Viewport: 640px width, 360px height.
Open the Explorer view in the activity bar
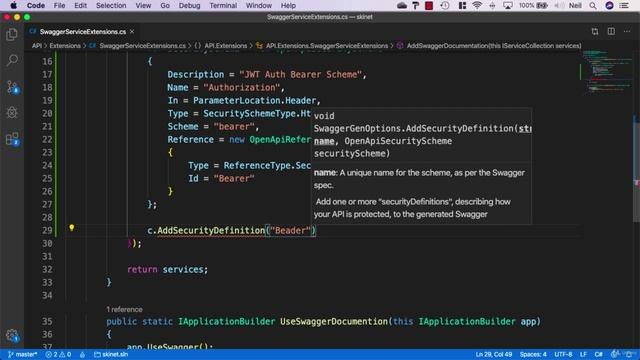[x=12, y=35]
